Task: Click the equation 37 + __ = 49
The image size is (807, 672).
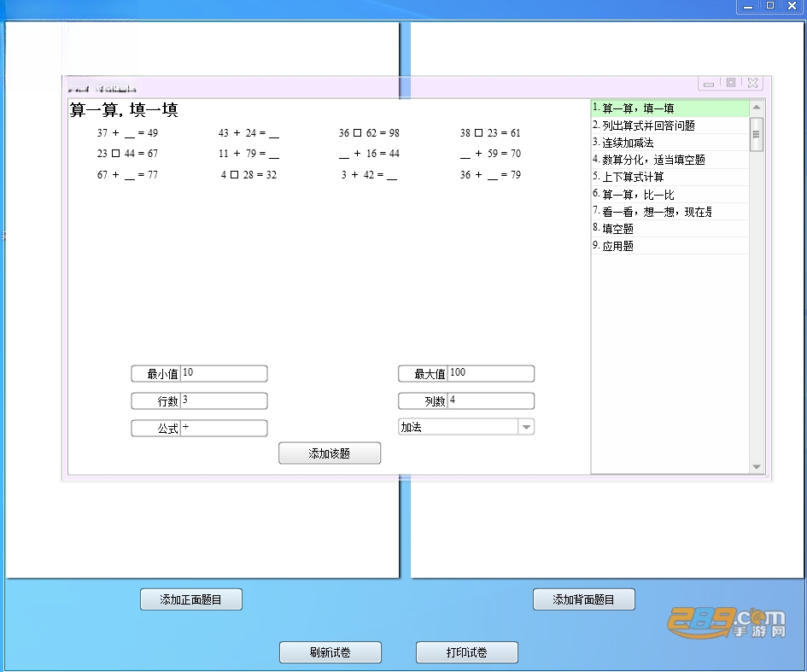Action: (127, 133)
